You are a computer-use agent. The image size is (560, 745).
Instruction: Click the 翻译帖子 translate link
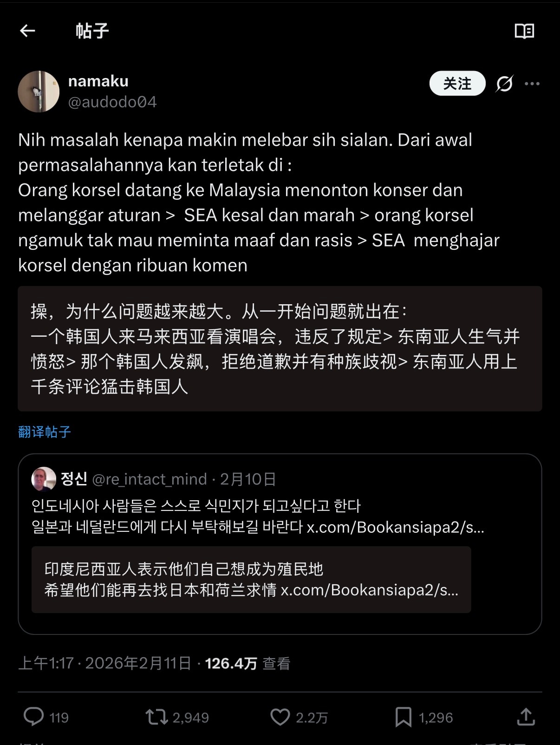[x=45, y=432]
